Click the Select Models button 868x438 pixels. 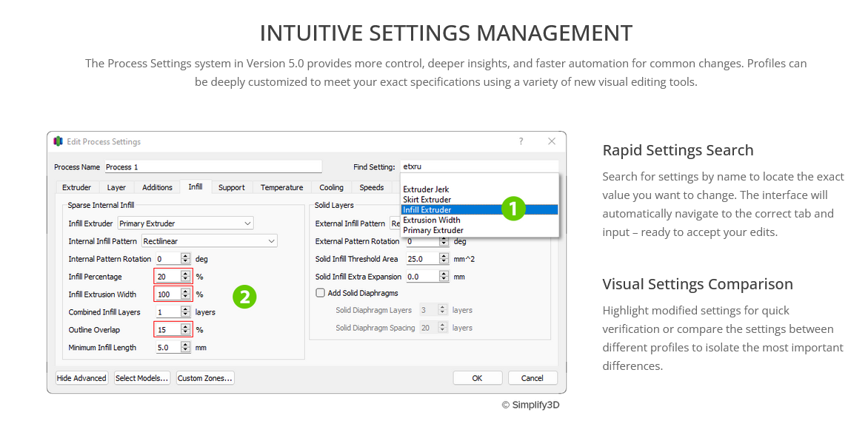142,378
